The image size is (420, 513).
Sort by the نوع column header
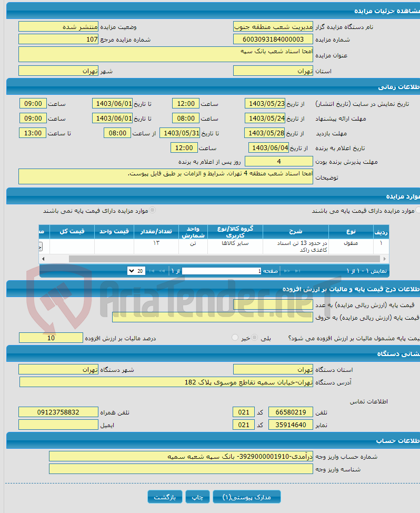tap(351, 232)
